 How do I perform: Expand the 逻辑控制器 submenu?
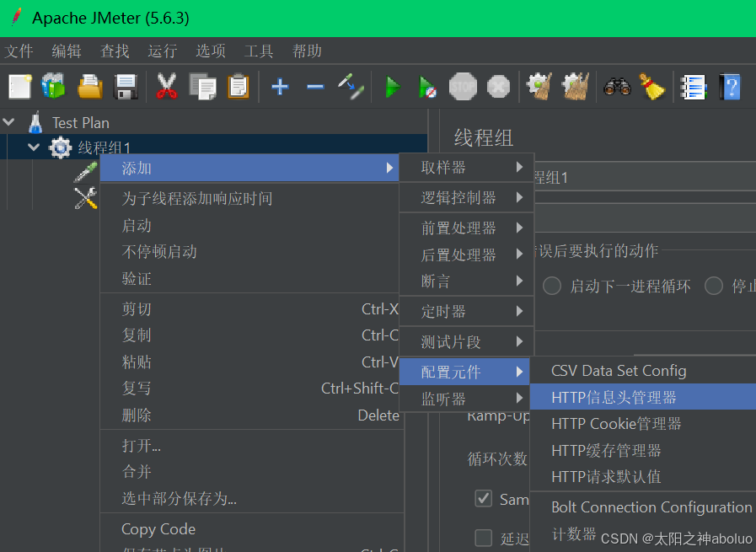(x=466, y=197)
